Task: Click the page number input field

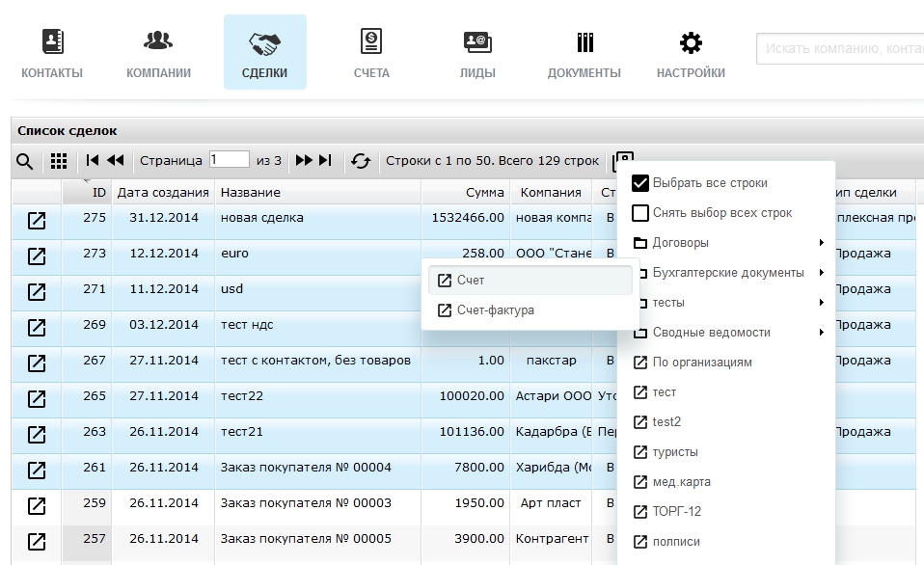Action: (x=229, y=160)
